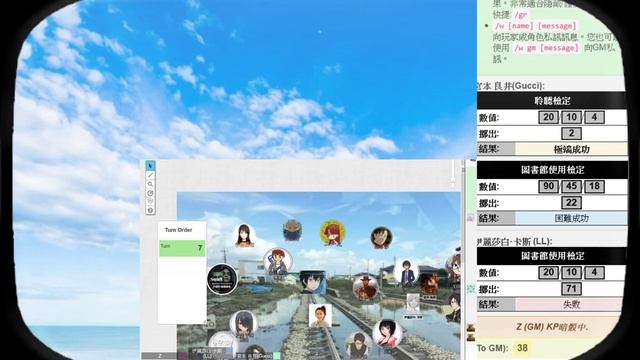Click rolled result 22
Viewport: 640px width, 360px height.
571,202
